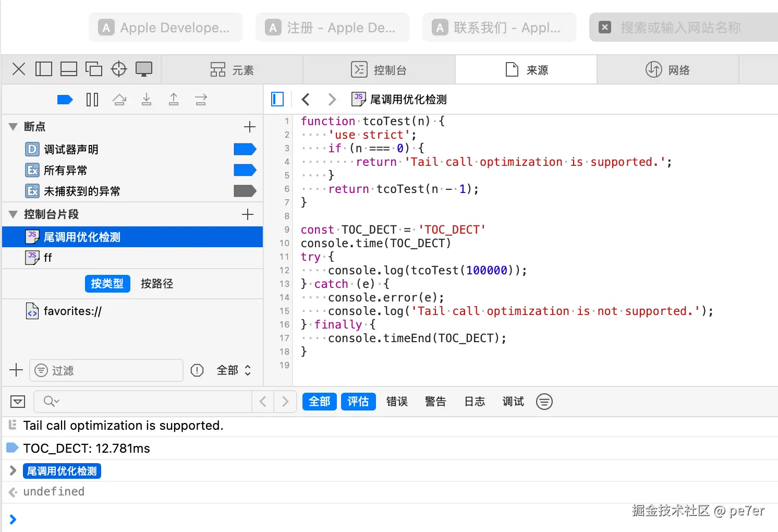Image resolution: width=778 pixels, height=532 pixels.
Task: Collapse the 断点 section
Action: [14, 127]
